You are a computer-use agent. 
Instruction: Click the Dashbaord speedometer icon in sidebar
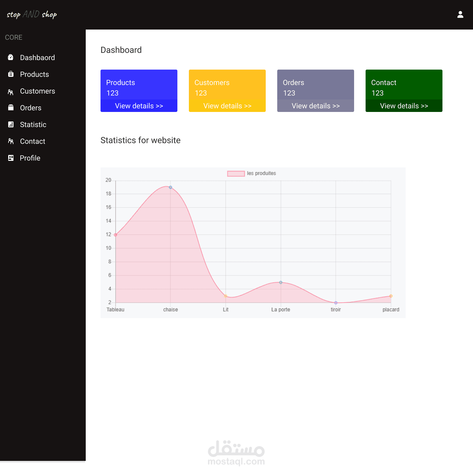(x=11, y=57)
